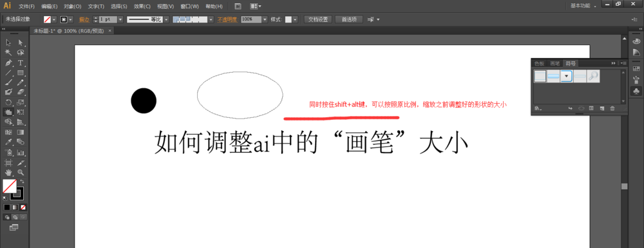Click the 不透明度 opacity link
Viewport: 644px width, 248px height.
coord(227,19)
